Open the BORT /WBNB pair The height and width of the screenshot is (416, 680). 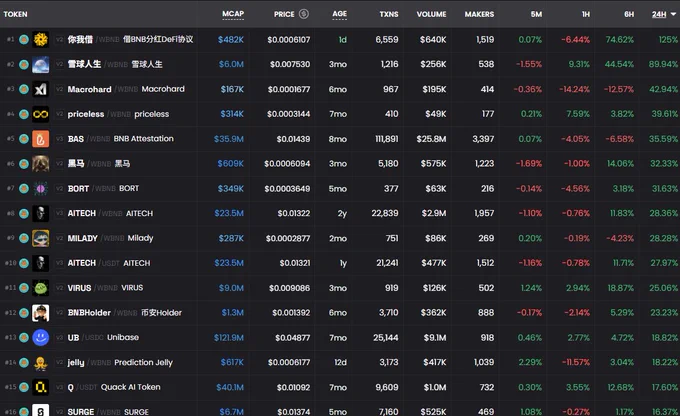point(340,188)
